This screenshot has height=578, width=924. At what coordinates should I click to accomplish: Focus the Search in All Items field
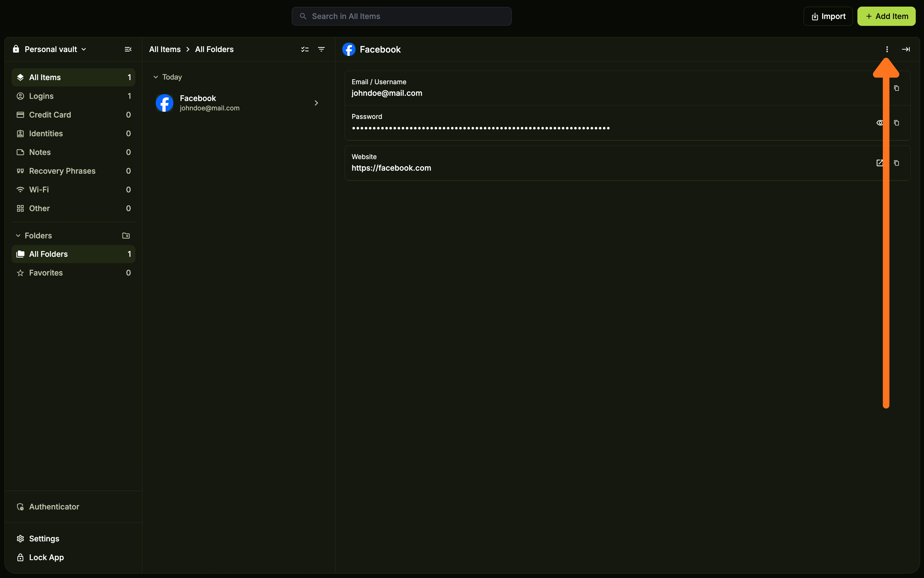pyautogui.click(x=401, y=17)
